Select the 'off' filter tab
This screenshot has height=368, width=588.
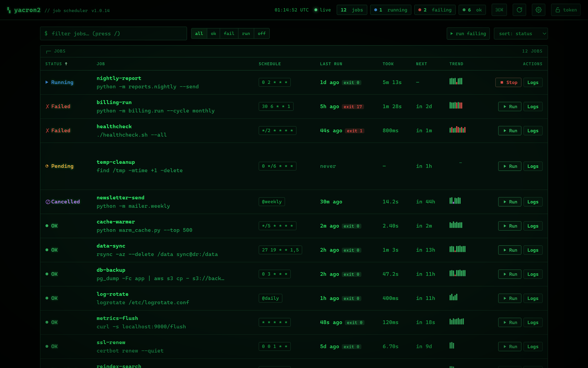(x=262, y=34)
